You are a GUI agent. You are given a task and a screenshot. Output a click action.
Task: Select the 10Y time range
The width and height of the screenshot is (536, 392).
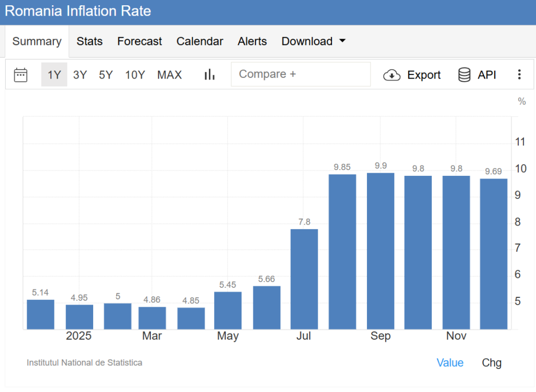pos(135,75)
